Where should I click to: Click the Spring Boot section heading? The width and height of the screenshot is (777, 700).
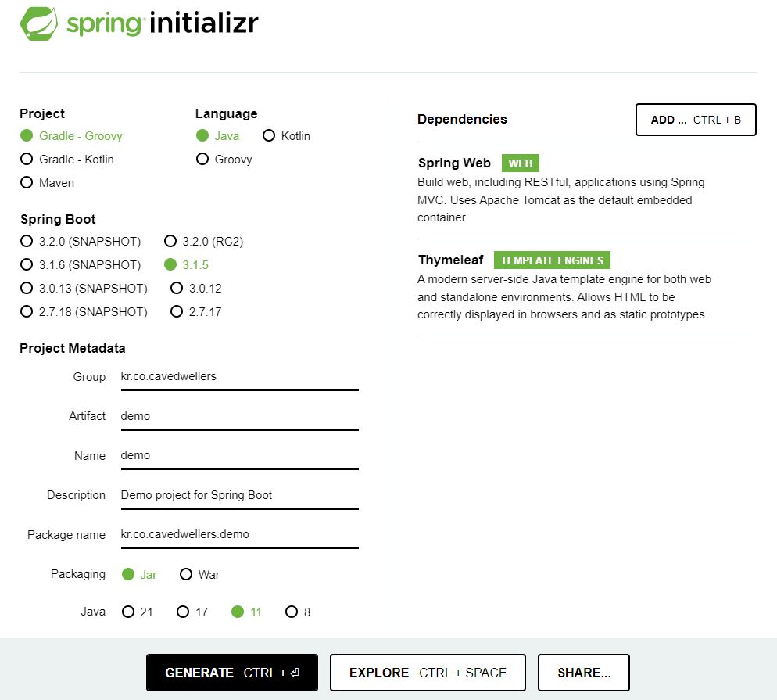[x=58, y=219]
